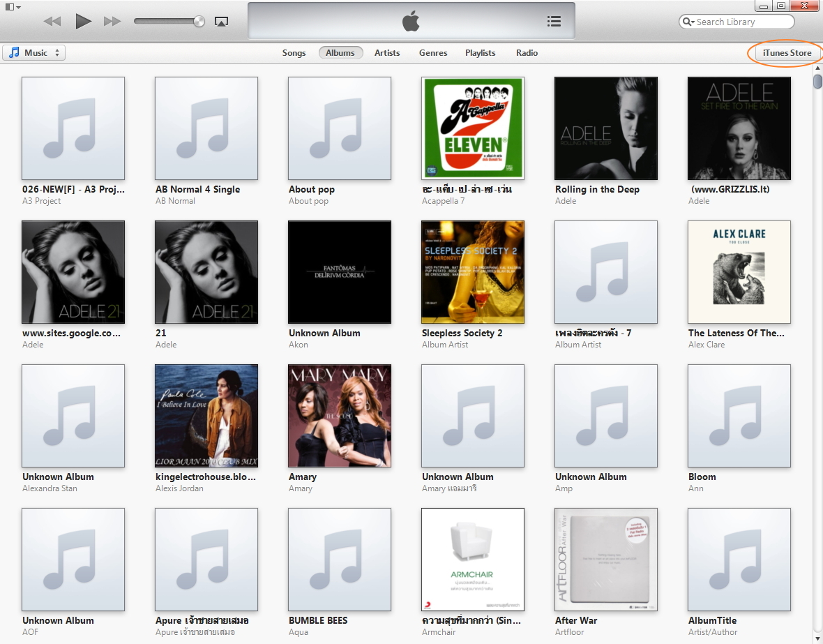Click the album title "Bloom"
Viewport: 823px width, 644px height.
tap(702, 477)
